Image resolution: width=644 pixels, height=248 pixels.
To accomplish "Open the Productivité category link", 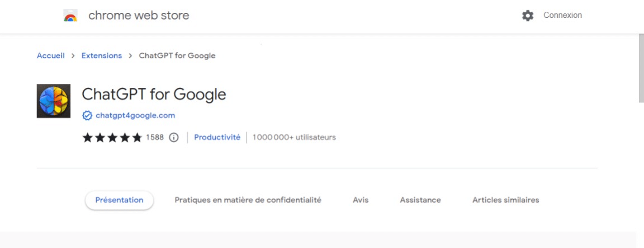I will 217,137.
